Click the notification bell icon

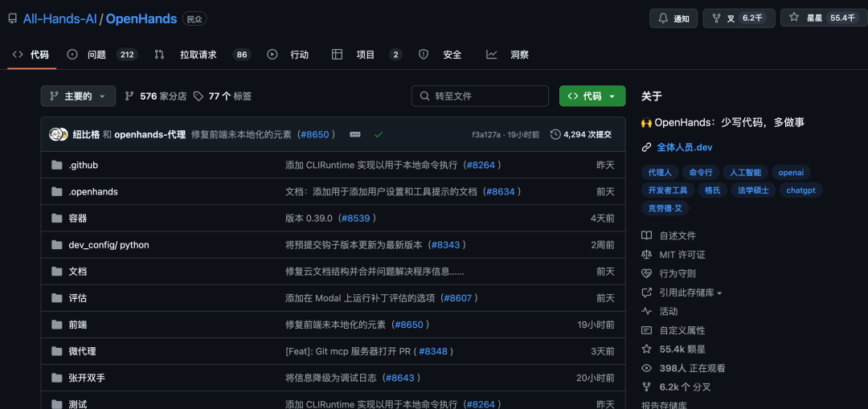coord(663,18)
